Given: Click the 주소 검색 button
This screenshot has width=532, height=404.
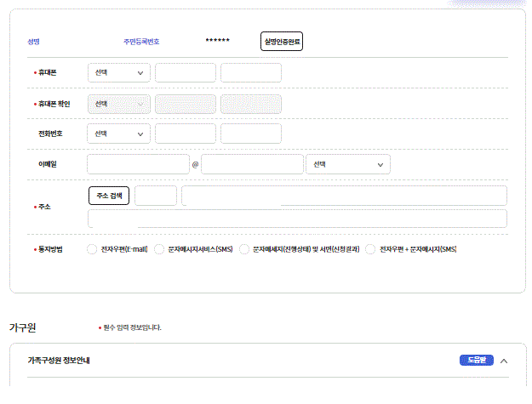Looking at the screenshot, I should click(109, 196).
